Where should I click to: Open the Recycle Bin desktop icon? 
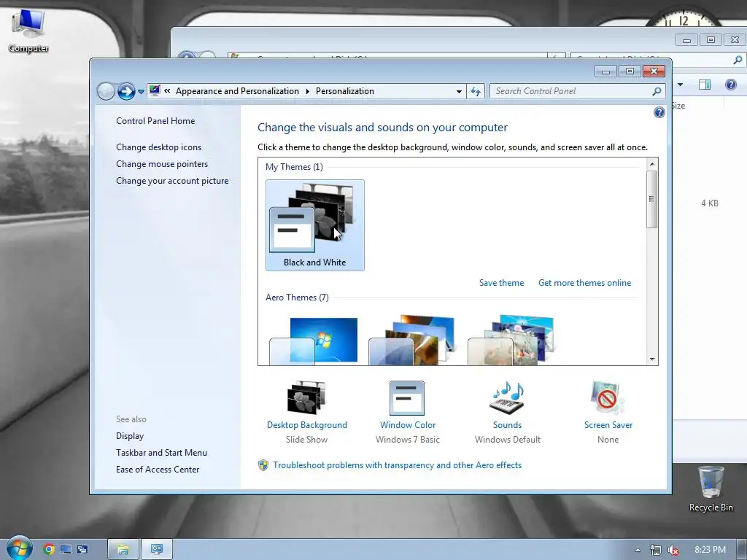[711, 488]
